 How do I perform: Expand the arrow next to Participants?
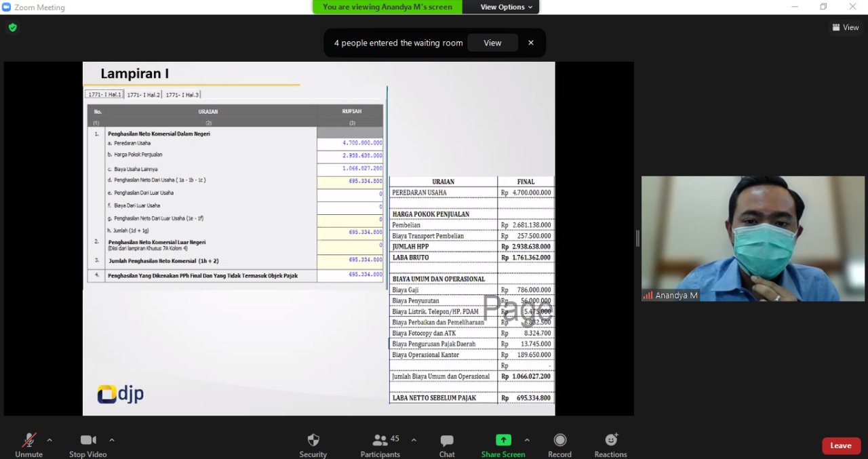414,440
